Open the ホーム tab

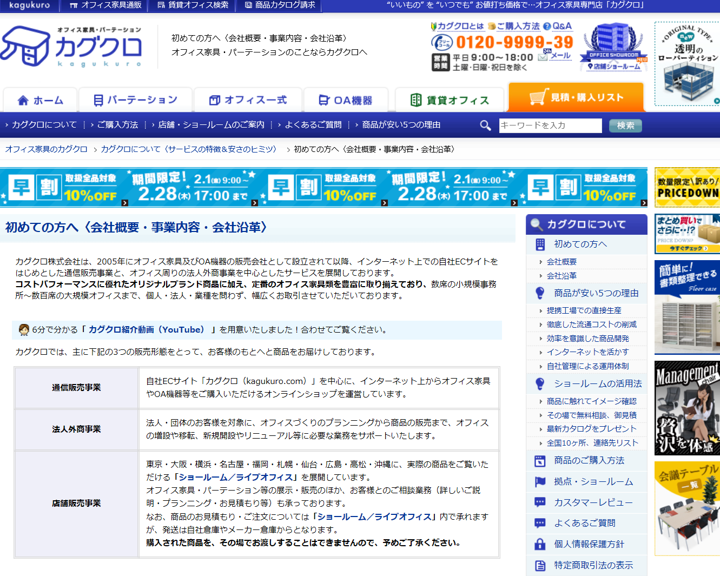(x=40, y=100)
